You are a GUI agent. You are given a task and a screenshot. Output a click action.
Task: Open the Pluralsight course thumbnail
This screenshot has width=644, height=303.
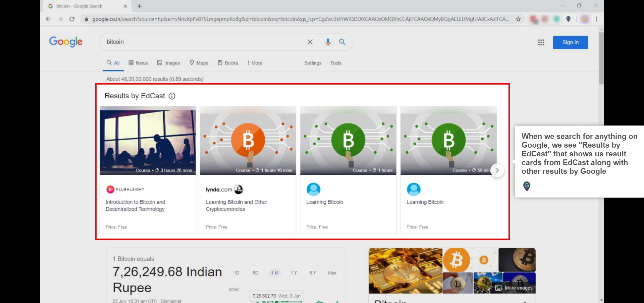click(148, 141)
